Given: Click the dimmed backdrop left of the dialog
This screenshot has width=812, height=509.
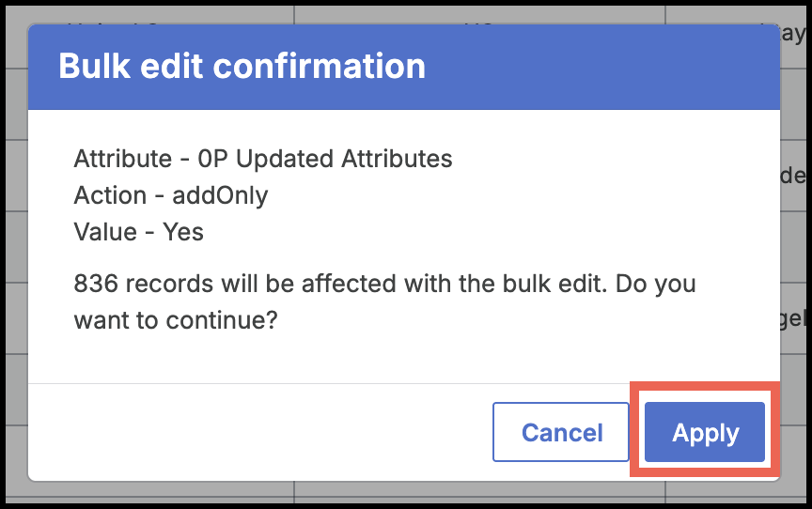Looking at the screenshot, I should coord(13,282).
